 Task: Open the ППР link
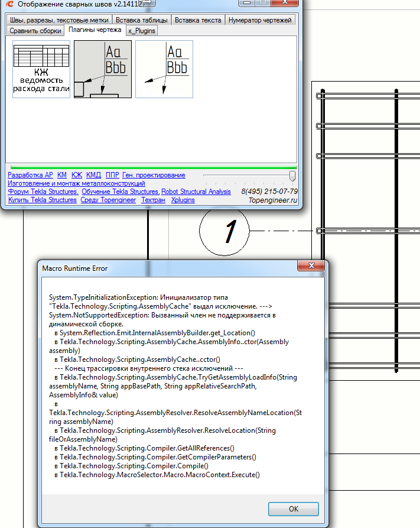(112, 175)
